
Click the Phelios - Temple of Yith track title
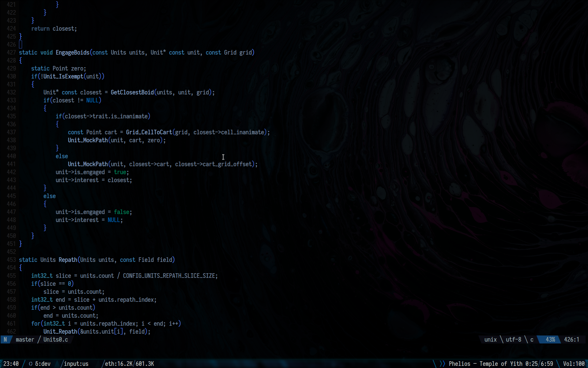pos(485,364)
